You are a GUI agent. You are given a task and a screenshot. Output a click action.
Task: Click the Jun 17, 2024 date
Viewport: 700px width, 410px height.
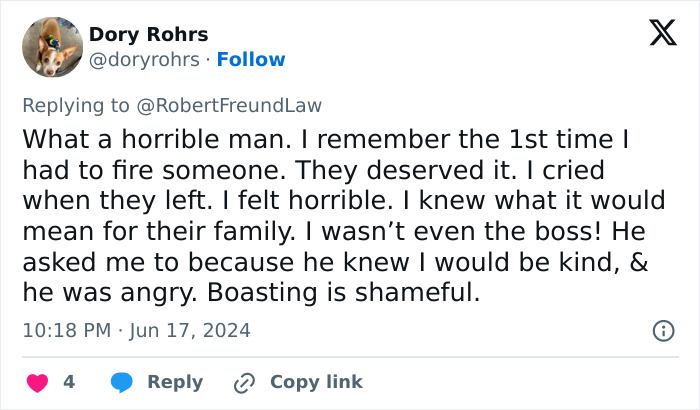195,330
